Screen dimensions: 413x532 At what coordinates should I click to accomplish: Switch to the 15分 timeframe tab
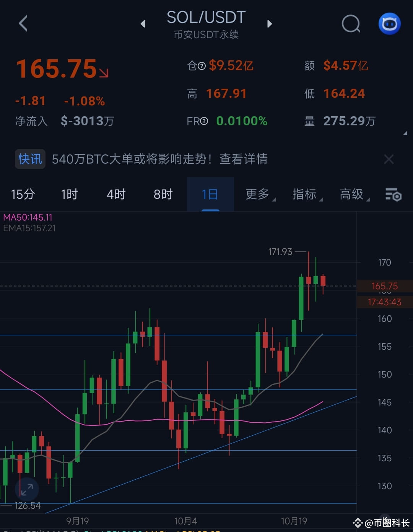(22, 195)
